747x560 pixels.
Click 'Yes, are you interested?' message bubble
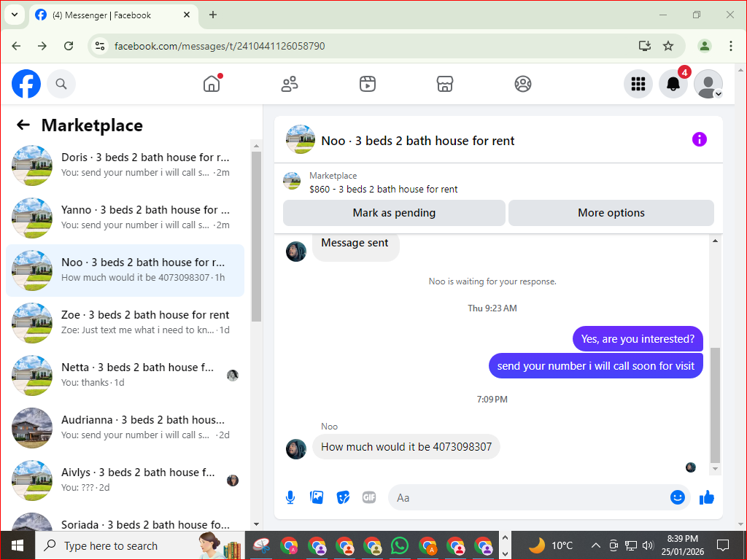coord(638,339)
